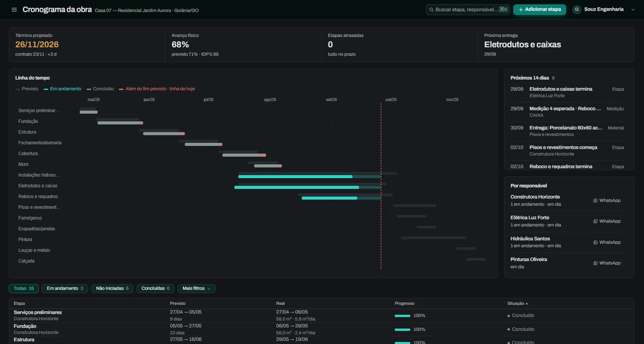Show the Não iniciadas stages tab
644x344 pixels.
112,289
